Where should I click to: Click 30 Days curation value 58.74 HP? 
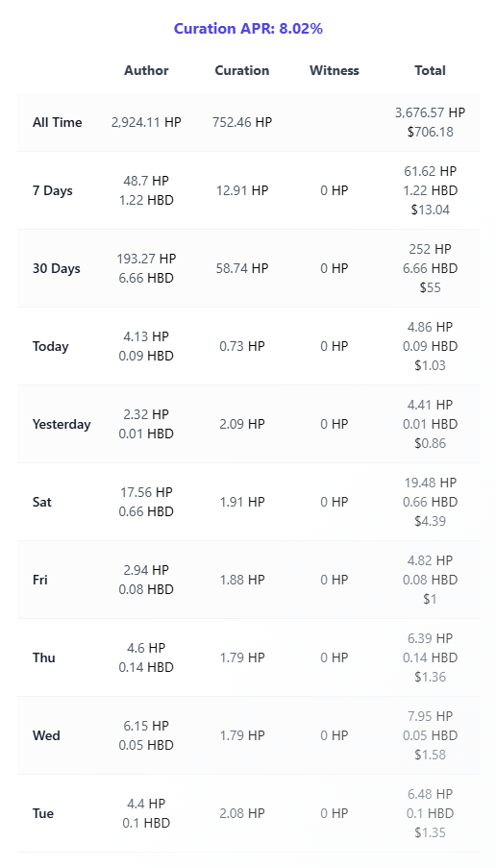(242, 268)
